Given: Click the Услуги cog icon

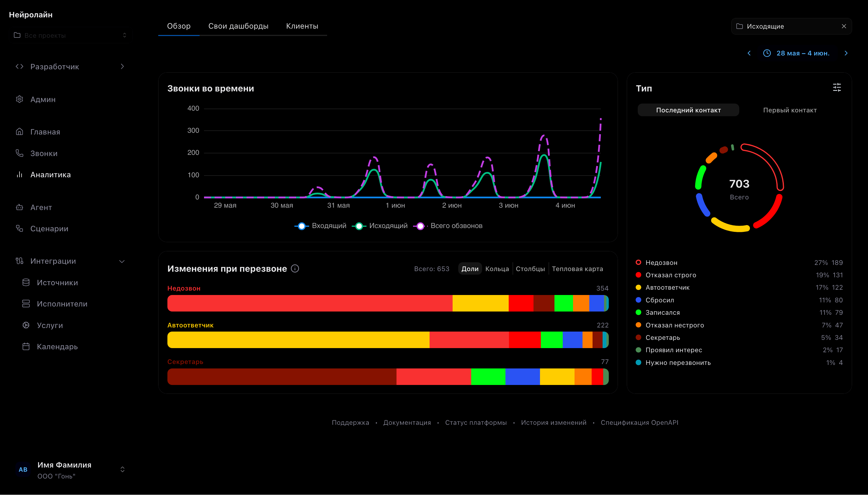Looking at the screenshot, I should click(26, 325).
